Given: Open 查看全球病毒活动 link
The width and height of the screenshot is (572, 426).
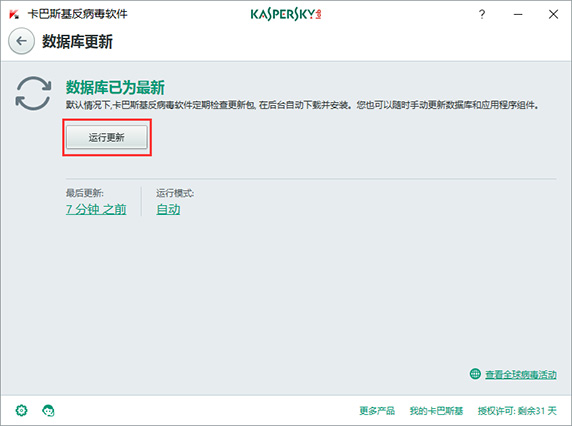Looking at the screenshot, I should click(521, 374).
